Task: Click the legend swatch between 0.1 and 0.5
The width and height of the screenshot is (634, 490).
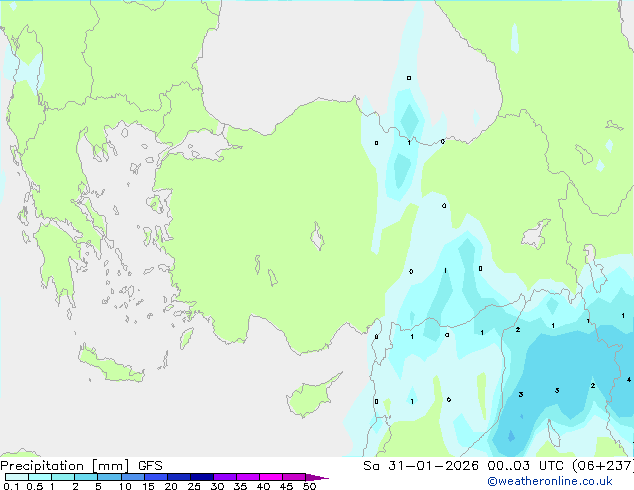Action: pos(17,477)
